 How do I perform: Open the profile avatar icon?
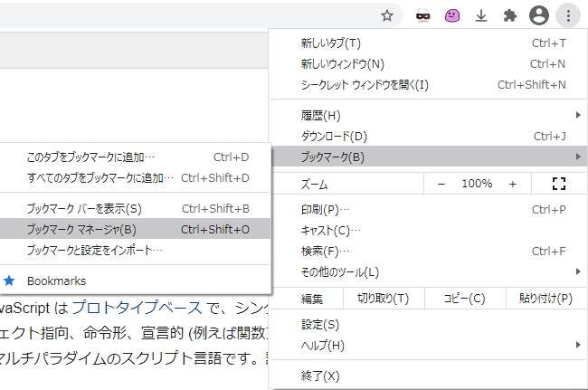coord(539,15)
